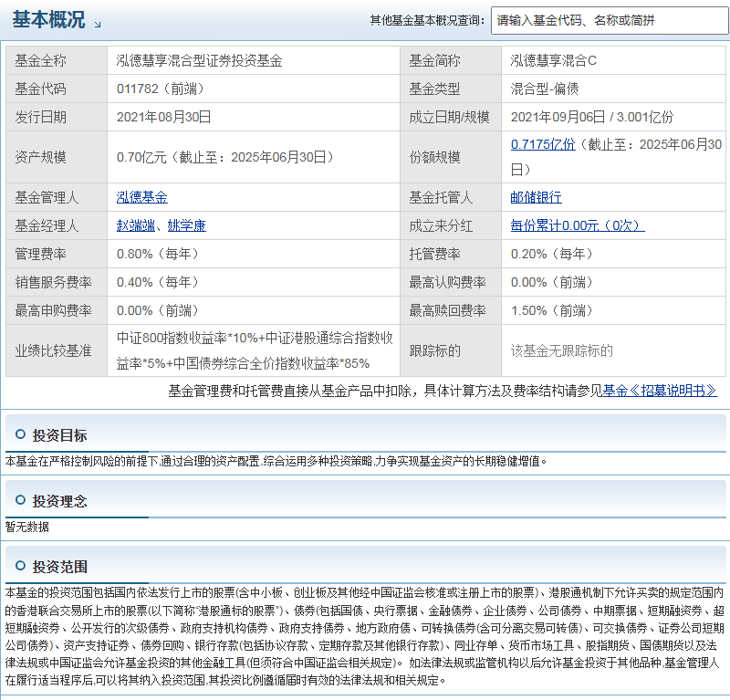Click the 基金全称 label cell
Screen dimensions: 730x700
57,60
